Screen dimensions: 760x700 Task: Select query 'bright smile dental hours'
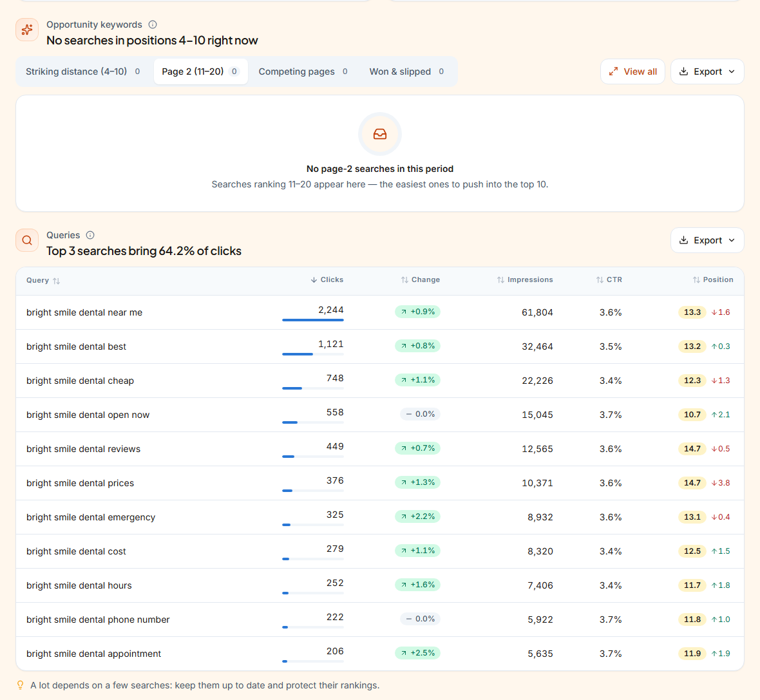coord(79,585)
